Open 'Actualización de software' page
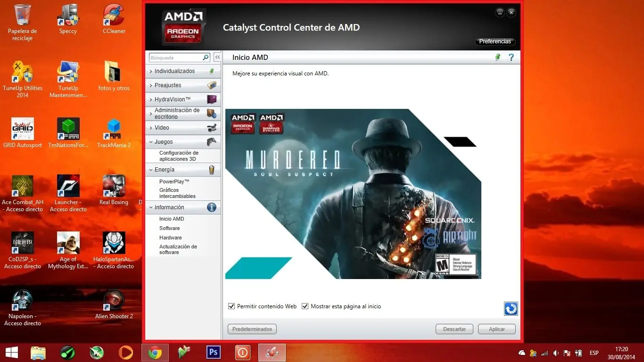 coord(178,249)
